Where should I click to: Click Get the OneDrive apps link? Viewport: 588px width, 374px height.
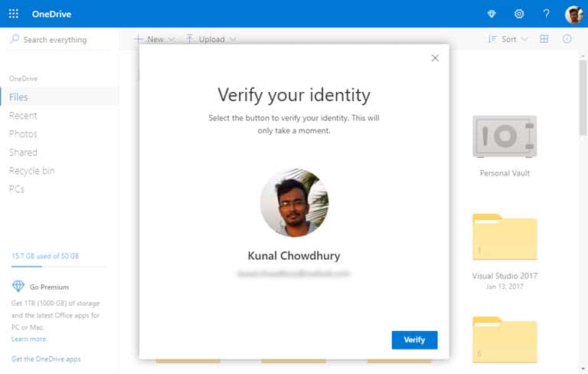[46, 359]
